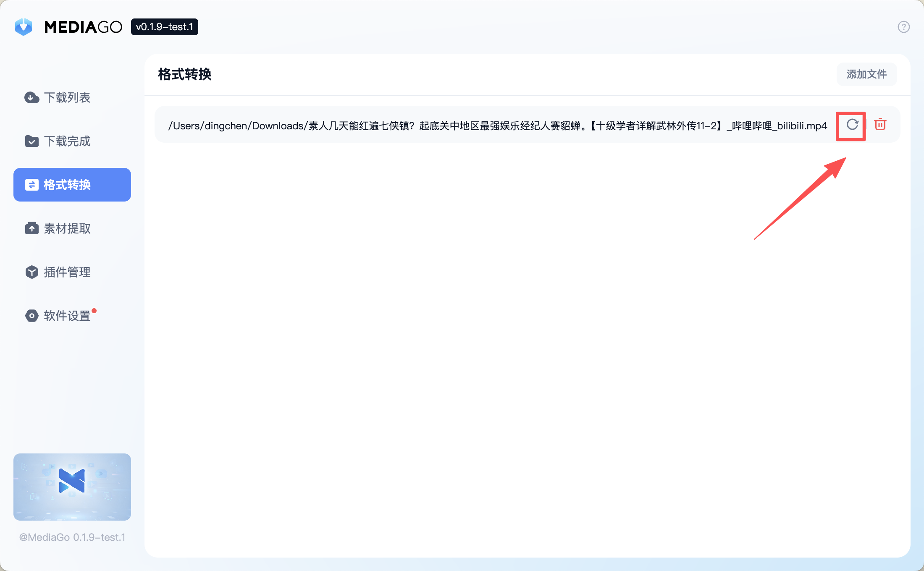Click the 添加文件 add file button
This screenshot has width=924, height=571.
point(866,74)
